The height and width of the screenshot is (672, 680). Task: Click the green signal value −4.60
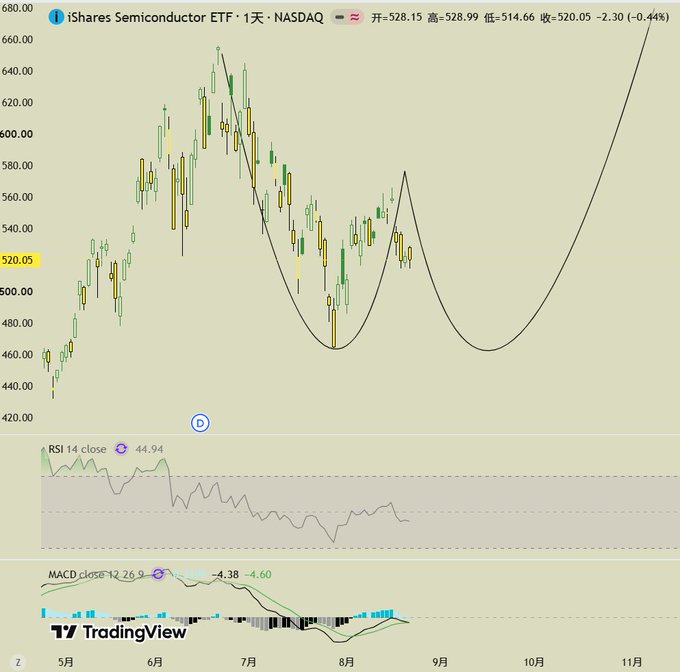point(258,574)
